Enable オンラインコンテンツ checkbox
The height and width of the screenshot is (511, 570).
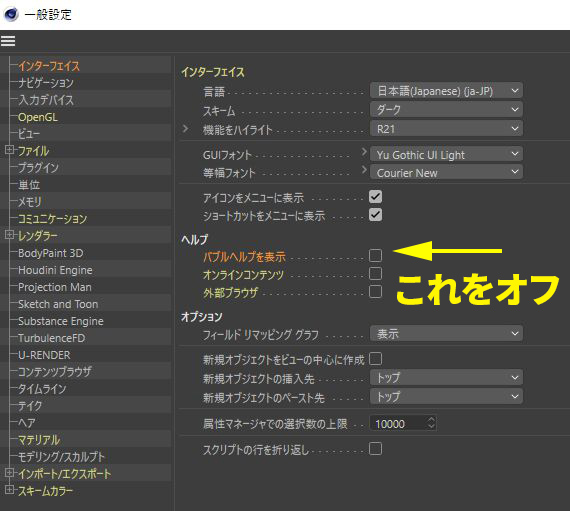pos(375,273)
